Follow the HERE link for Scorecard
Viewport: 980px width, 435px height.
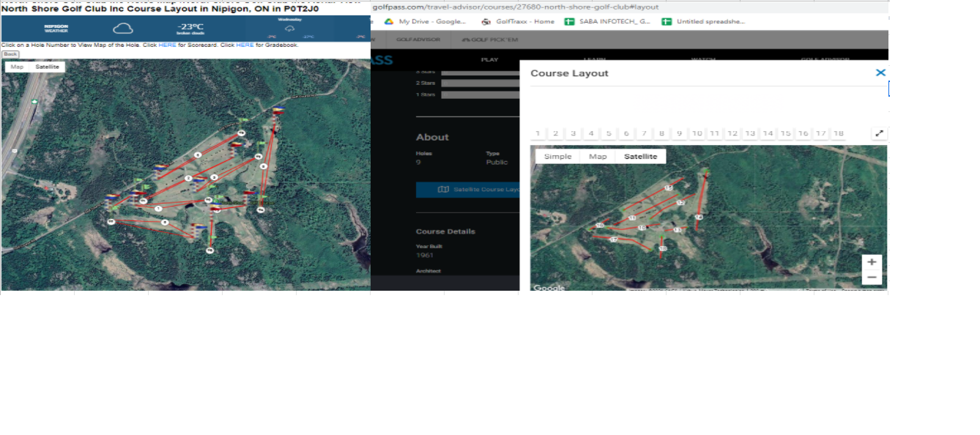pyautogui.click(x=168, y=45)
